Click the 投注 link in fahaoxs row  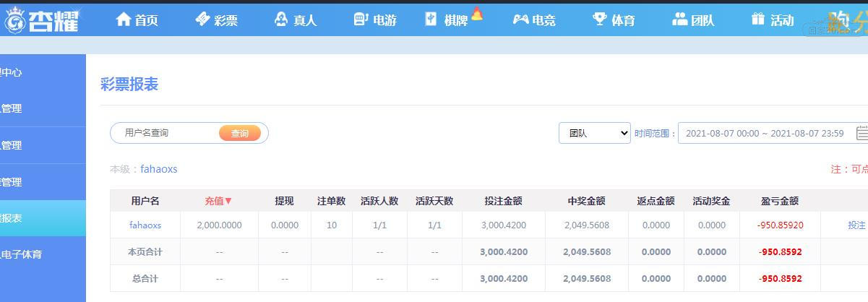(x=856, y=225)
